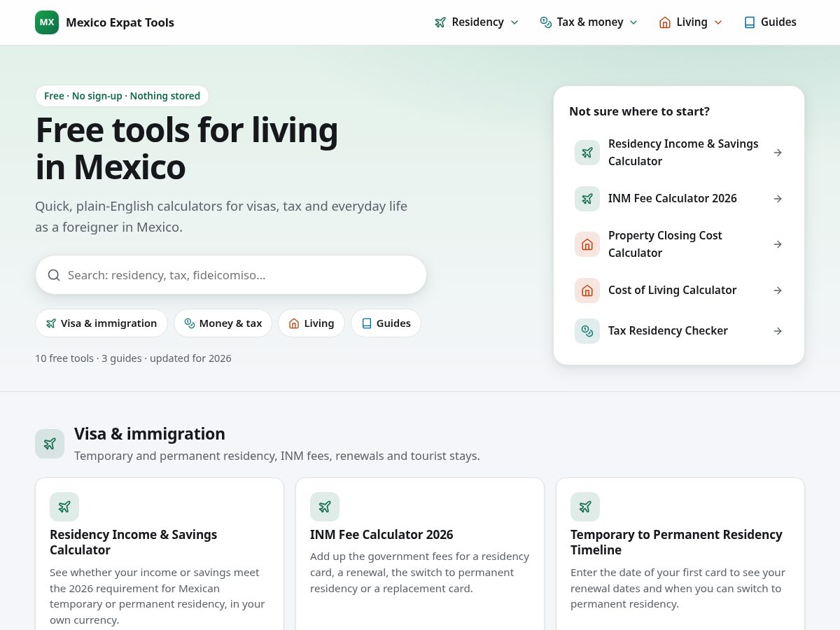Viewport: 840px width, 630px height.
Task: Click the plane icon on the Residency Income card
Action: click(64, 507)
